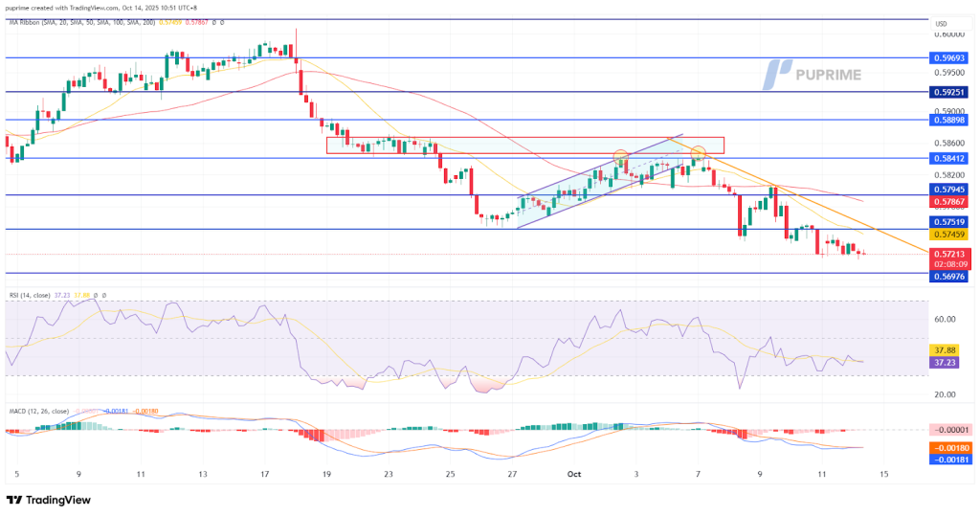Click the Oct date label on time axis

[574, 474]
